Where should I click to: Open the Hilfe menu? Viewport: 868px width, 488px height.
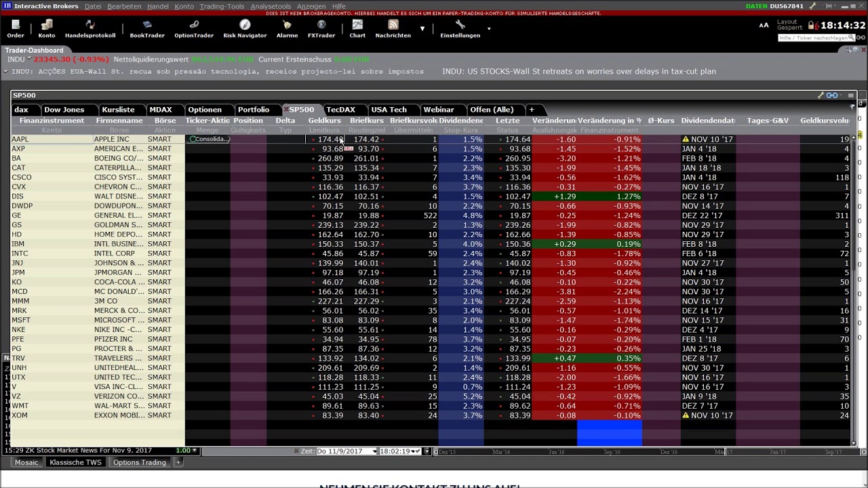338,6
